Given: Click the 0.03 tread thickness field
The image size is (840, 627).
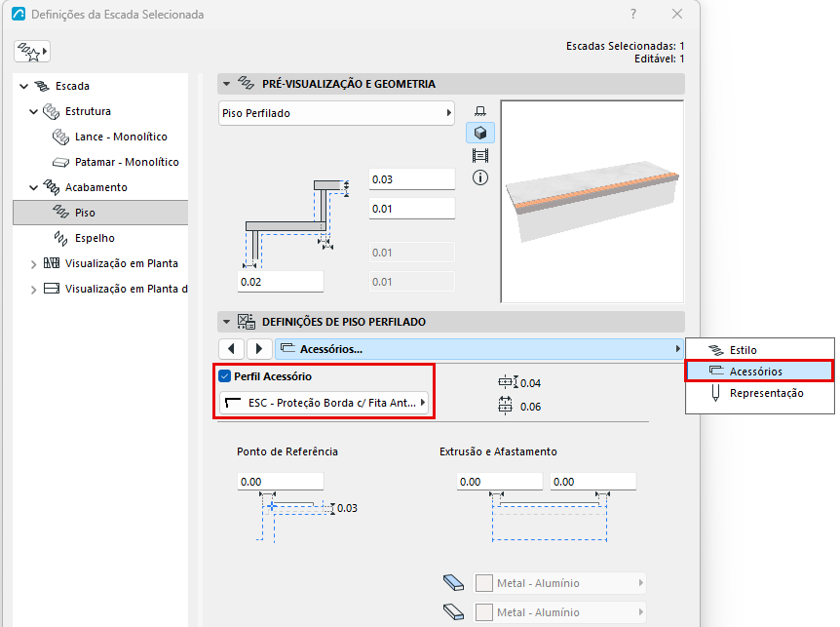Looking at the screenshot, I should click(412, 179).
